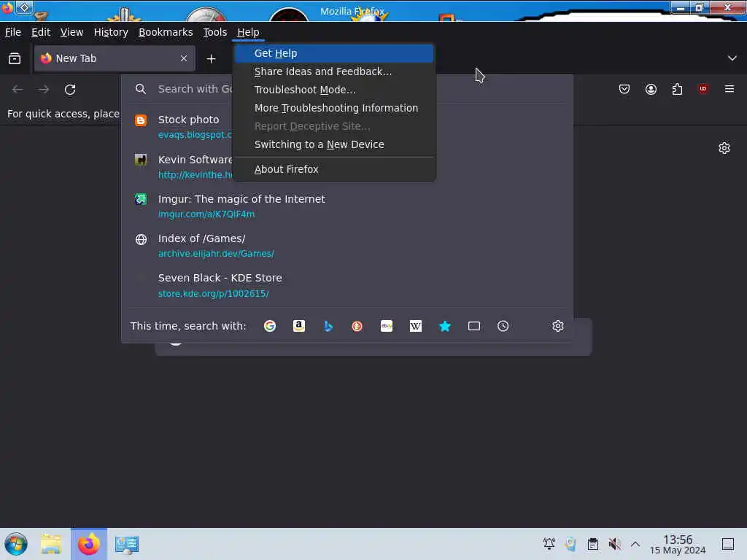Open the system settings taskbar icon

[x=127, y=544]
